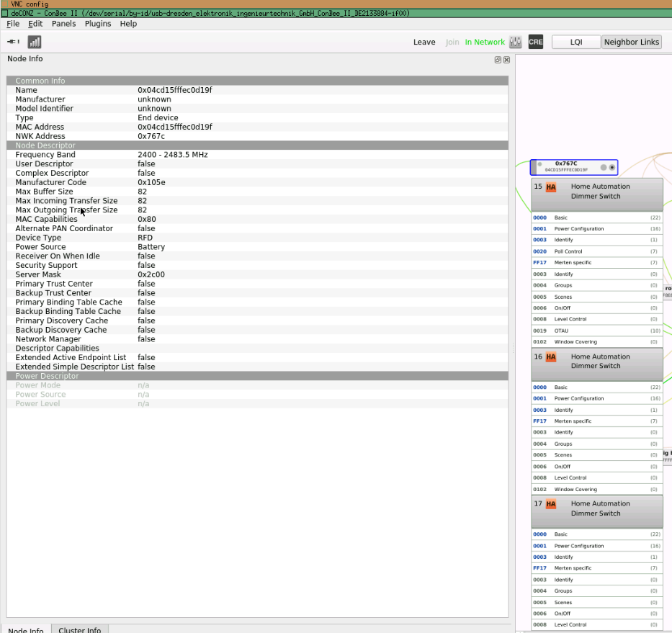Click the NWK Address value 0x767c
This screenshot has height=633, width=672.
[151, 136]
